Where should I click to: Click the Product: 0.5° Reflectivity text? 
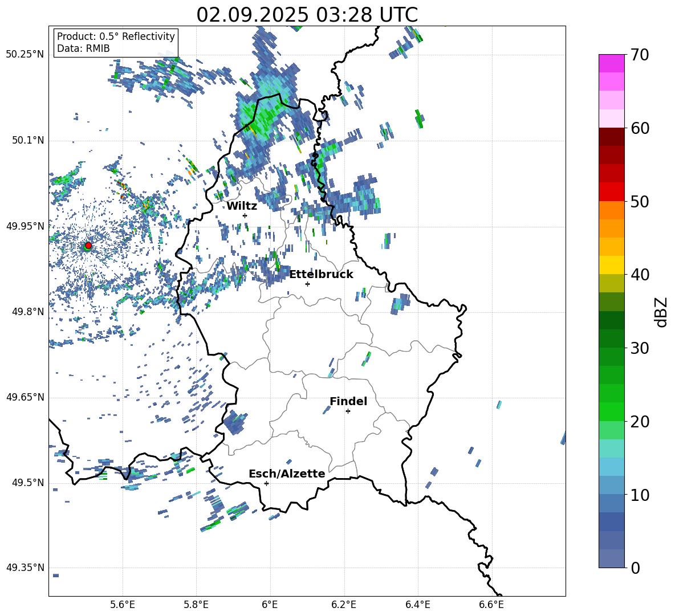[116, 36]
